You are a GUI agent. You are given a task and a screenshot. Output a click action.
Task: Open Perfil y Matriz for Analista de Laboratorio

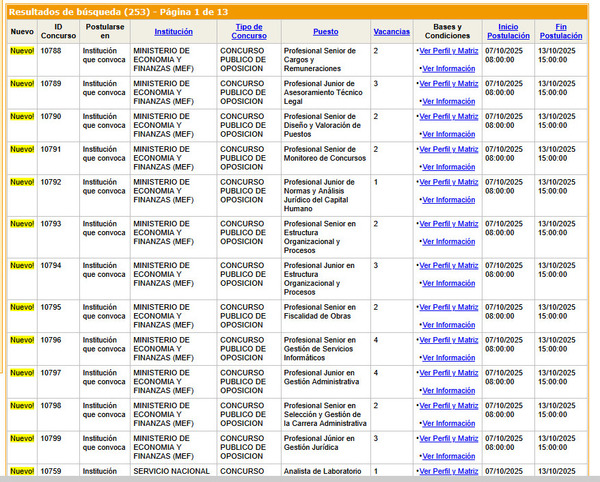click(448, 471)
